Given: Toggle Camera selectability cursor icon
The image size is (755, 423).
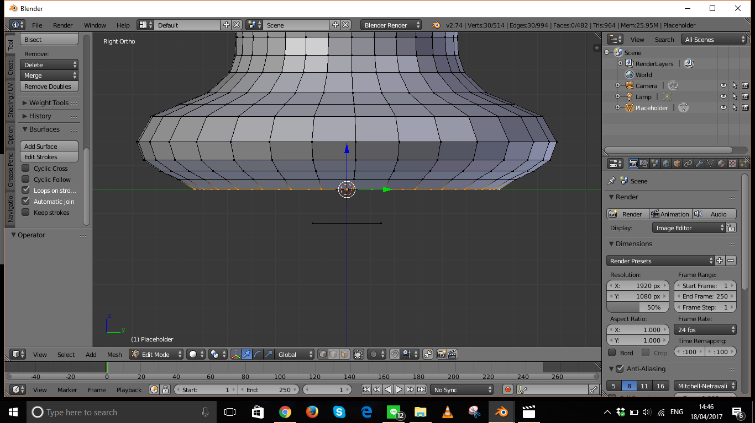Looking at the screenshot, I should 734,86.
